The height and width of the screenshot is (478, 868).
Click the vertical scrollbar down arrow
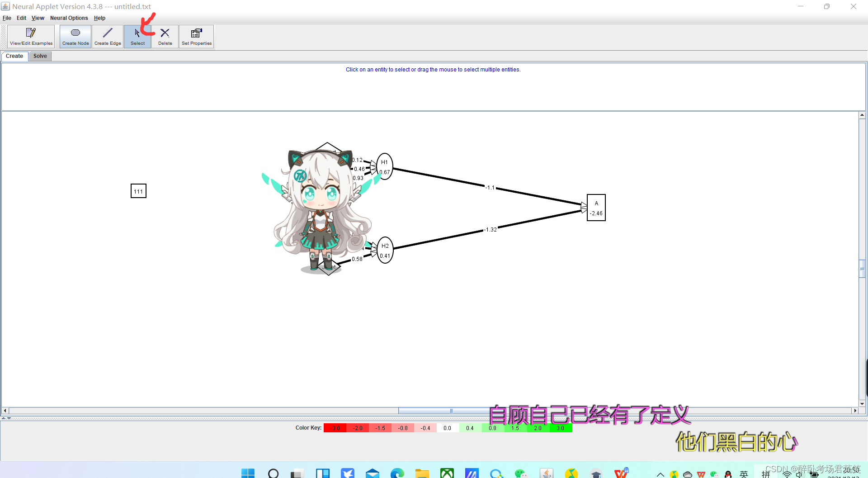(862, 403)
